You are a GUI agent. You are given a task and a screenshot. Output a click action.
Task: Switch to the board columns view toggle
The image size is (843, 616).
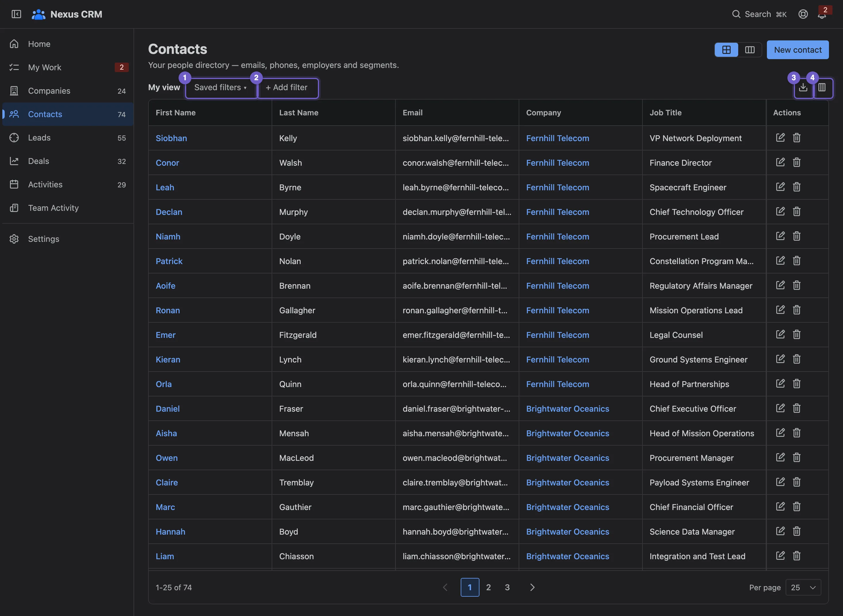coord(749,50)
